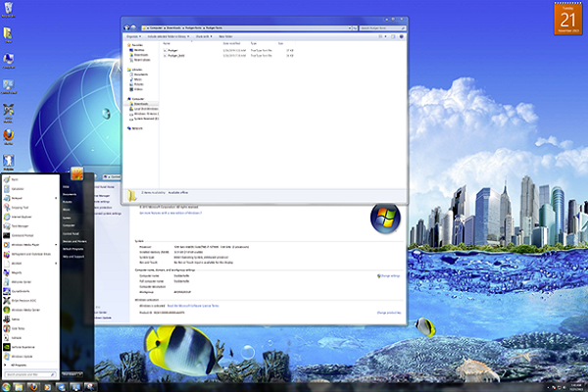Open the view options dropdown arrow in Explorer
The image size is (588, 392).
pos(386,37)
